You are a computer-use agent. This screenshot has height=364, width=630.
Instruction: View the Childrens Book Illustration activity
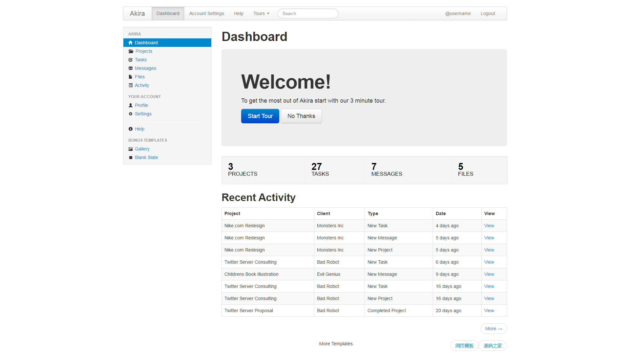click(489, 274)
